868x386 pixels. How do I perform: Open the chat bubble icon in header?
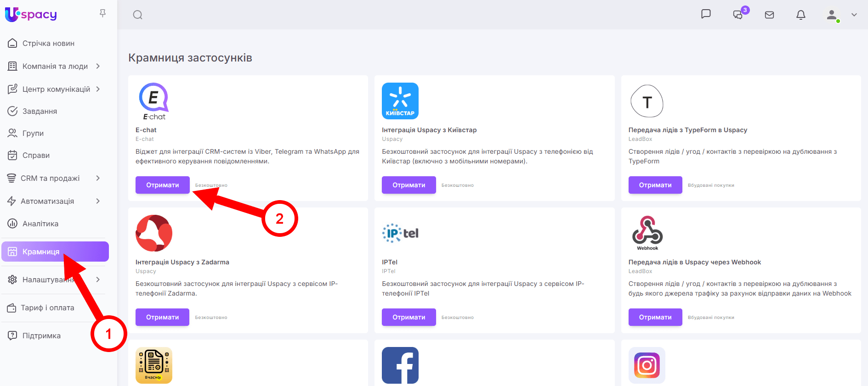706,14
